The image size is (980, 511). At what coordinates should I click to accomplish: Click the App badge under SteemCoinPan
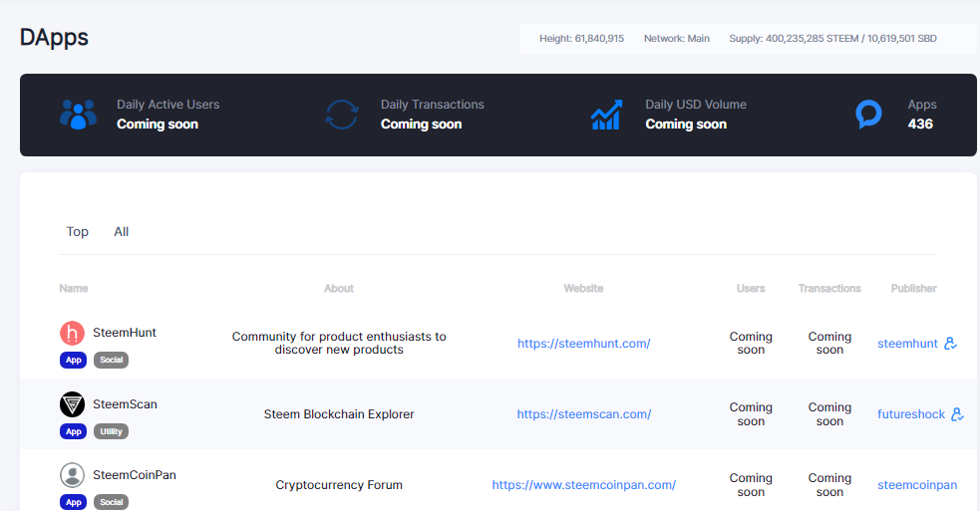pos(73,502)
